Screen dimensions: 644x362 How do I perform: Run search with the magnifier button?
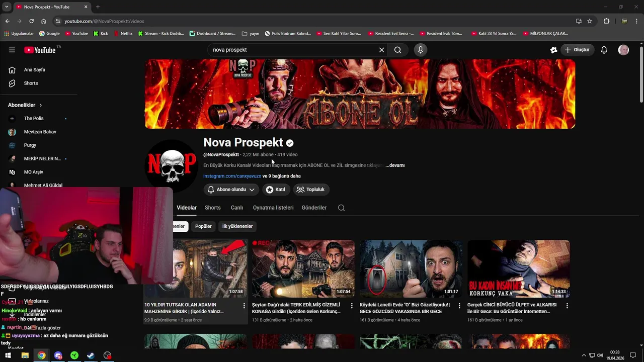[398, 50]
